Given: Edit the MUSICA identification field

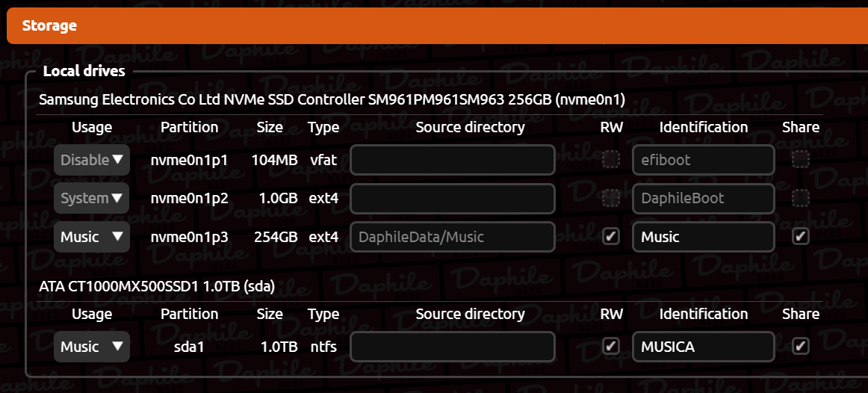Looking at the screenshot, I should point(703,347).
